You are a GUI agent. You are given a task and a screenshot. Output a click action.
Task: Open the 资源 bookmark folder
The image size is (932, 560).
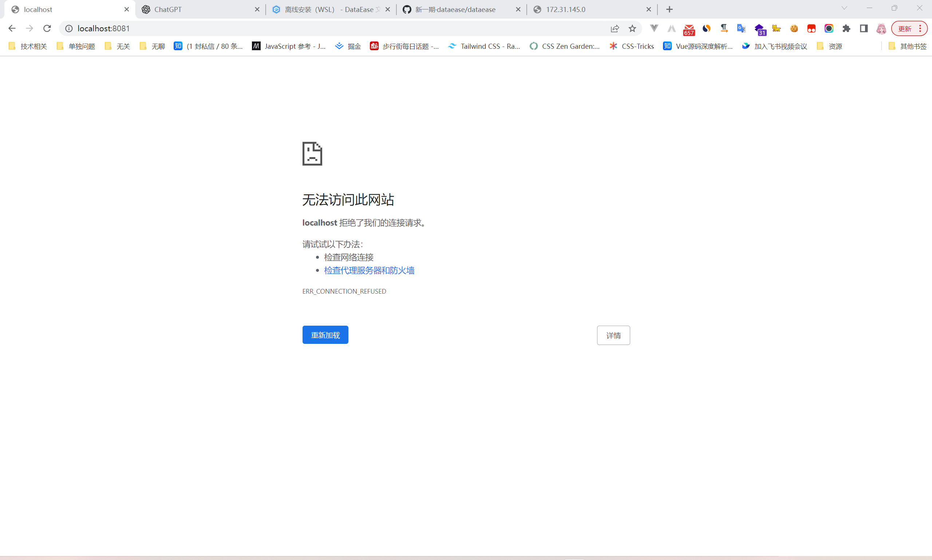pos(829,46)
